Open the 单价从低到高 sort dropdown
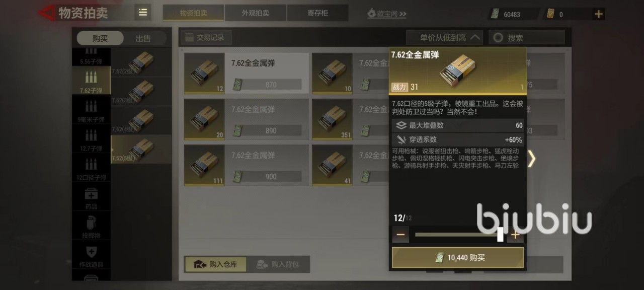 pos(444,38)
